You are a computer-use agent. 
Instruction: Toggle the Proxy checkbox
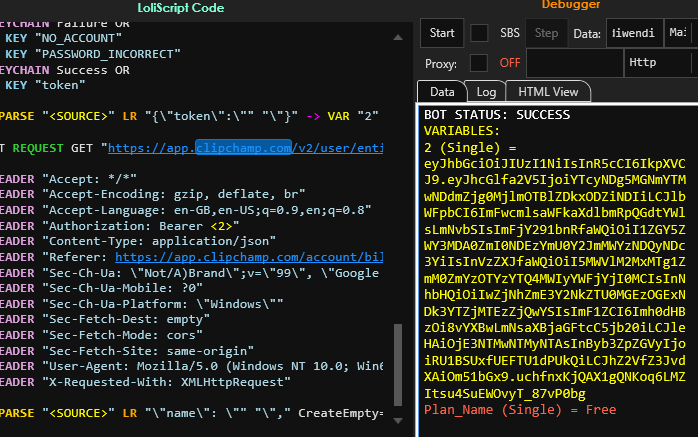point(479,63)
